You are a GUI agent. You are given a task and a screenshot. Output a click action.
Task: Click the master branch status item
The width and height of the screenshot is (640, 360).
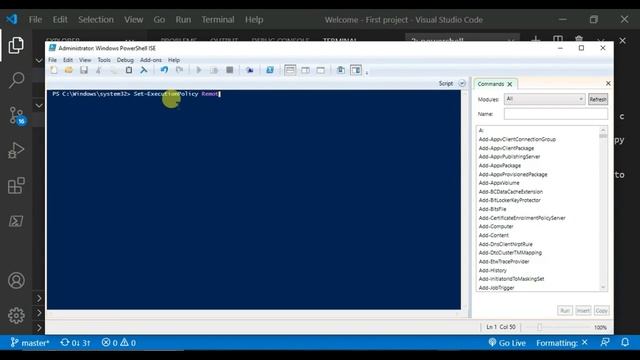[29, 343]
